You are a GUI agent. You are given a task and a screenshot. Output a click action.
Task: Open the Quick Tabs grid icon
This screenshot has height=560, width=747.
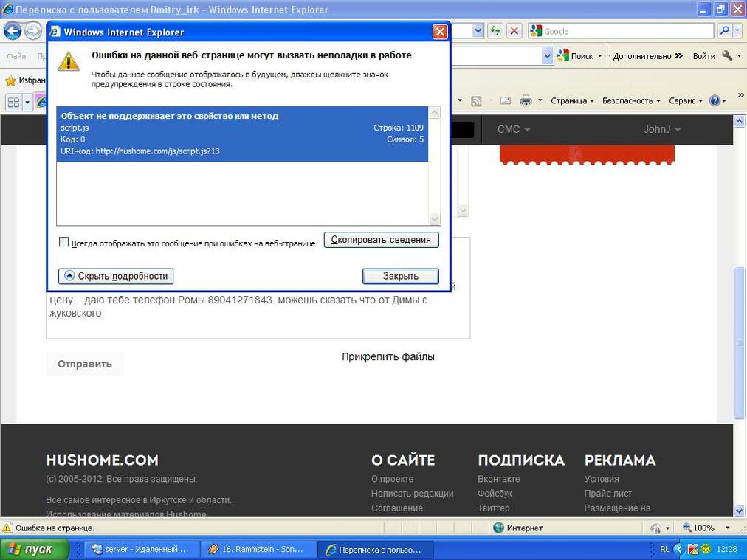pos(13,102)
